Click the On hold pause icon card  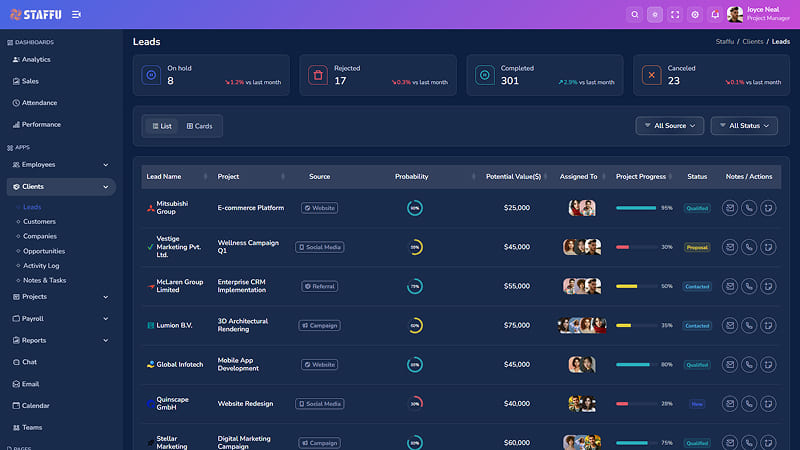(x=151, y=75)
